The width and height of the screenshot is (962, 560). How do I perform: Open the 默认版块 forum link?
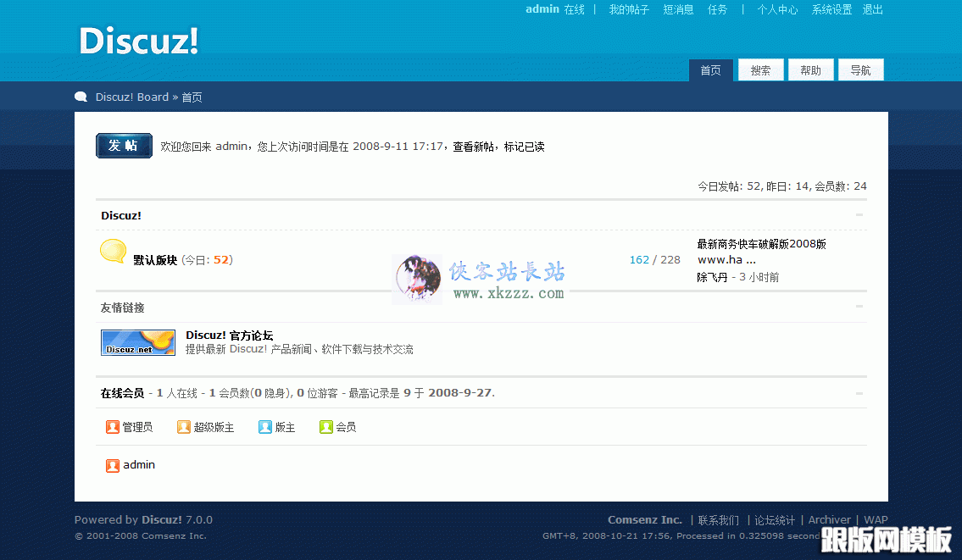[155, 260]
